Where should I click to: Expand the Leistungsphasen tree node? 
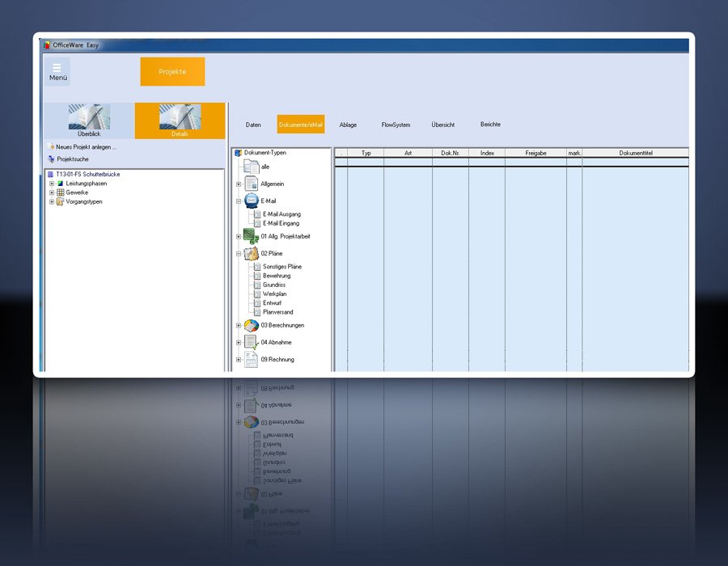pyautogui.click(x=52, y=184)
